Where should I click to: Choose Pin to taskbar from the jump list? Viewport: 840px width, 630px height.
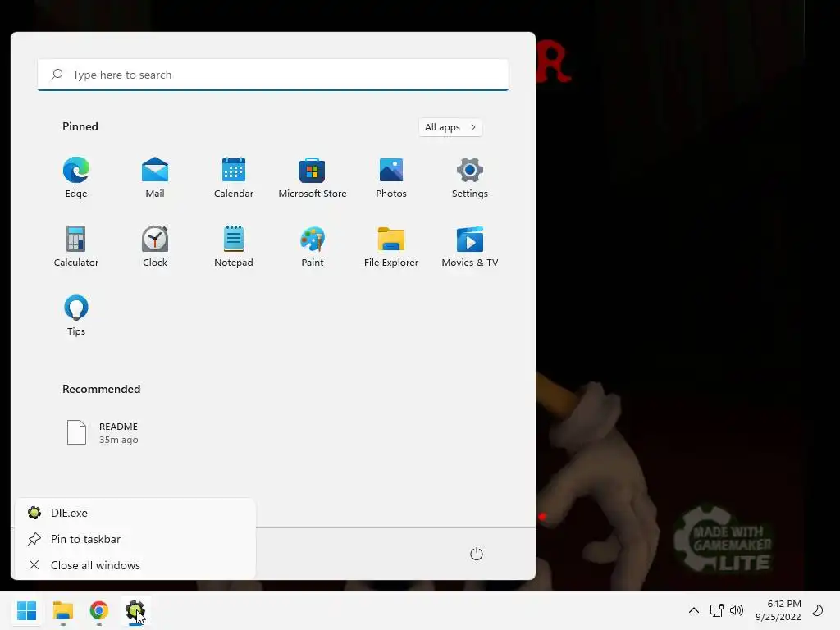135,539
